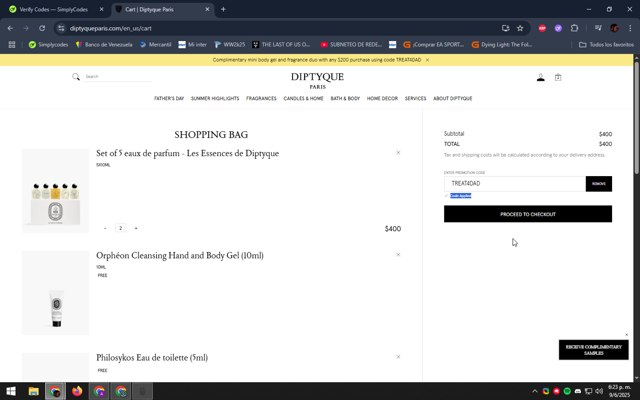Decrease quantity of Set of 5 eaux

(105, 228)
